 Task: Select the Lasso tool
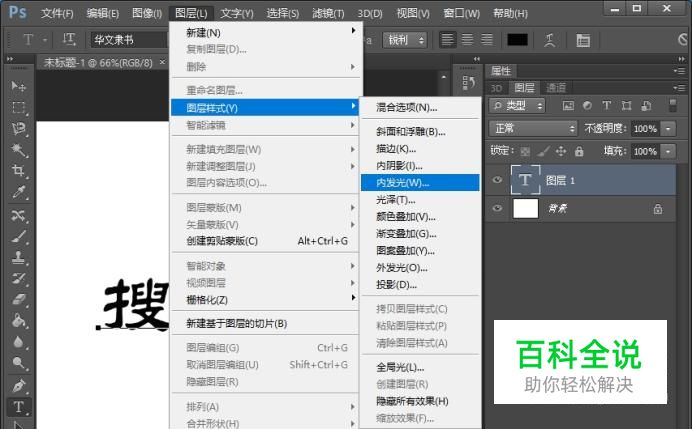pyautogui.click(x=18, y=129)
